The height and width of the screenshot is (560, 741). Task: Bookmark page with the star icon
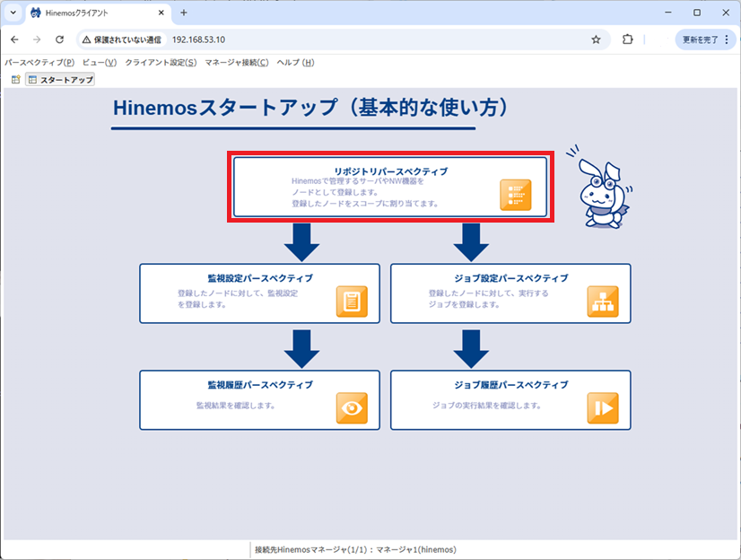(x=596, y=39)
